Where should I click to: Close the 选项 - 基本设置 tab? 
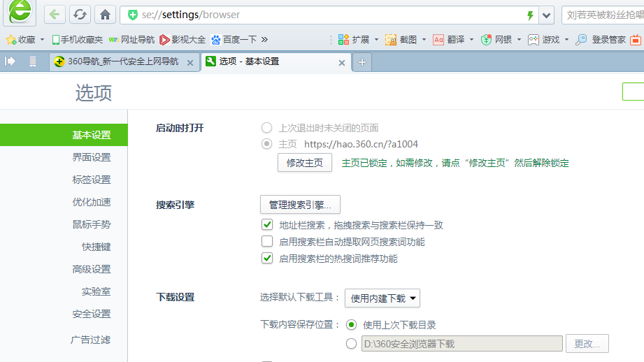coord(342,63)
